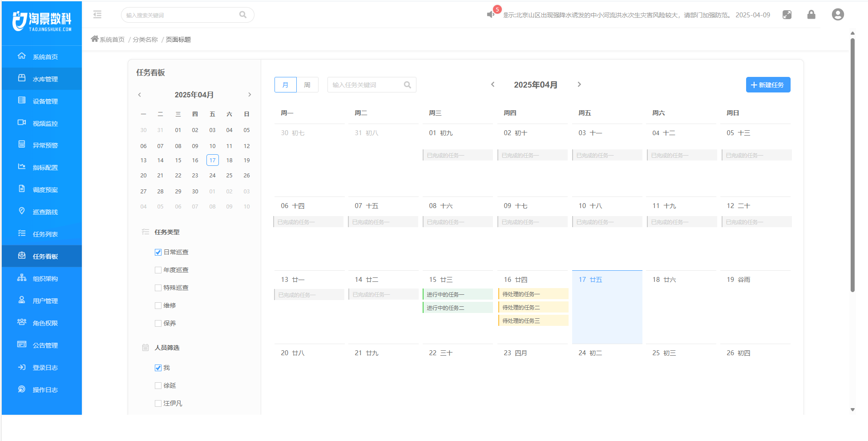This screenshot has height=441, width=868.
Task: Click the 新建任务 button
Action: (768, 85)
